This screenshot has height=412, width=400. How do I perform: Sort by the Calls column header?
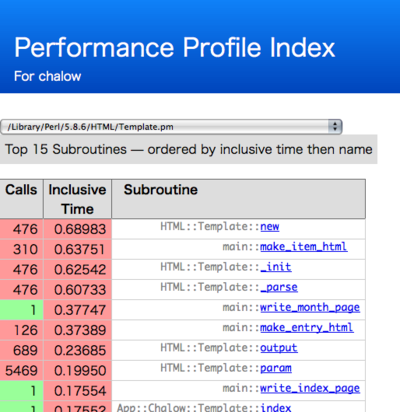point(21,199)
